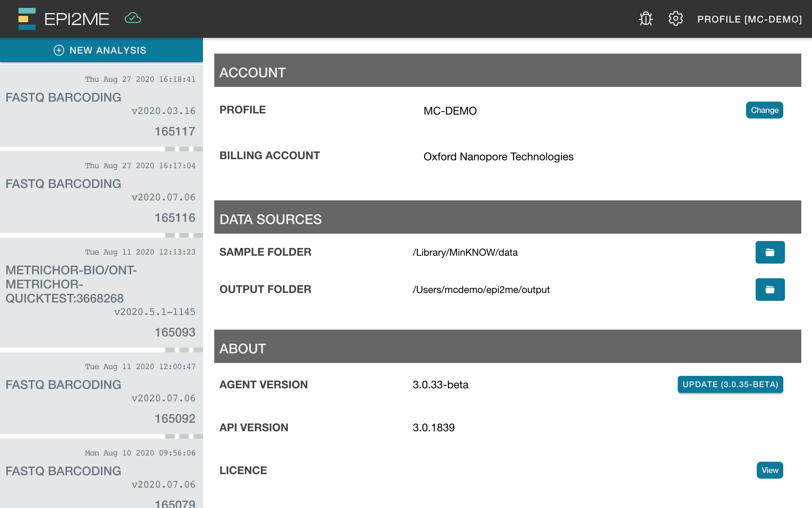Click the agent version value 3.0.33-beta
The image size is (812, 508).
(x=441, y=384)
